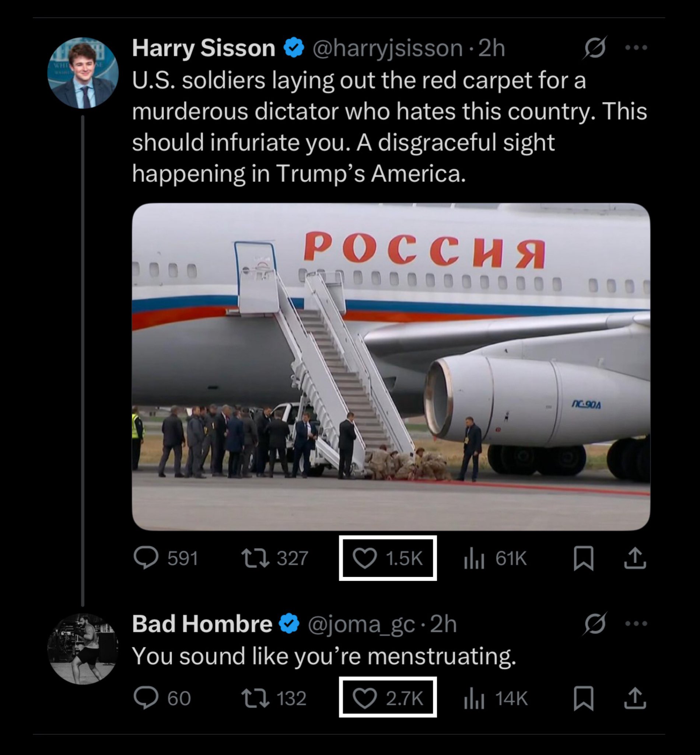Like Harry Sisson's tweet
The image size is (700, 755).
pos(365,558)
